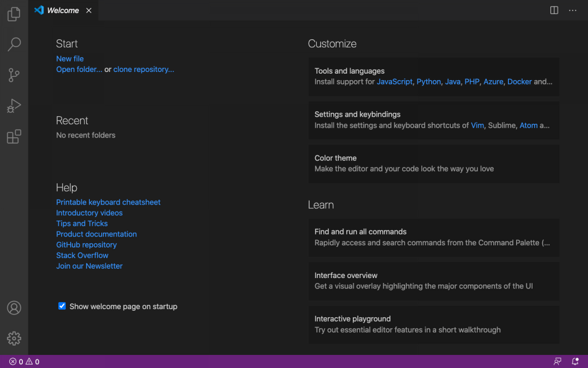588x368 pixels.
Task: Open the Extensions icon in the activity bar
Action: pyautogui.click(x=14, y=137)
